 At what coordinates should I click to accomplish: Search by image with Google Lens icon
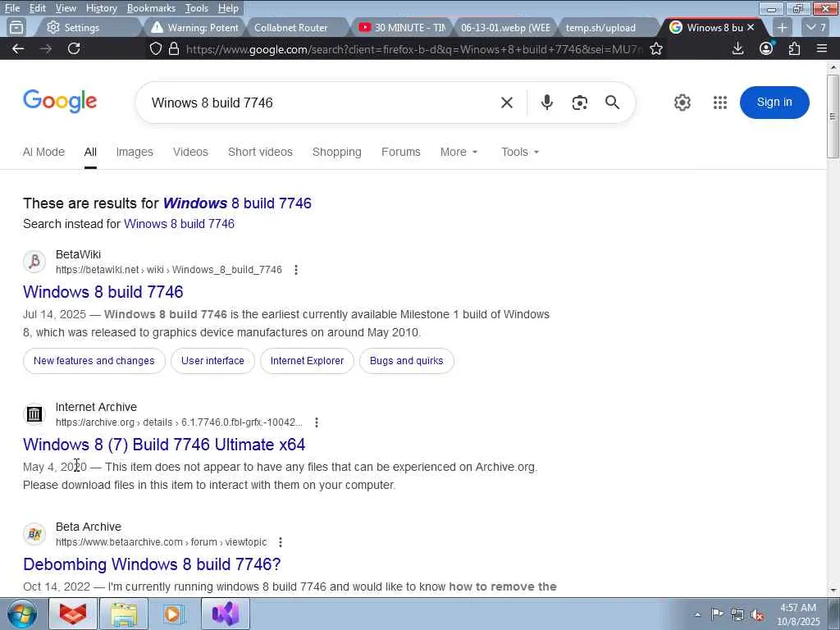[x=580, y=103]
